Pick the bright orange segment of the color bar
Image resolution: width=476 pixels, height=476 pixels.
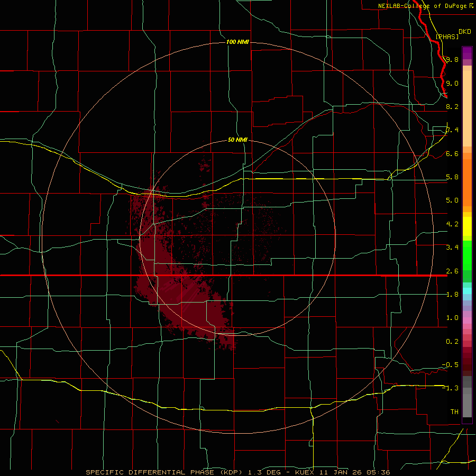click(x=467, y=182)
